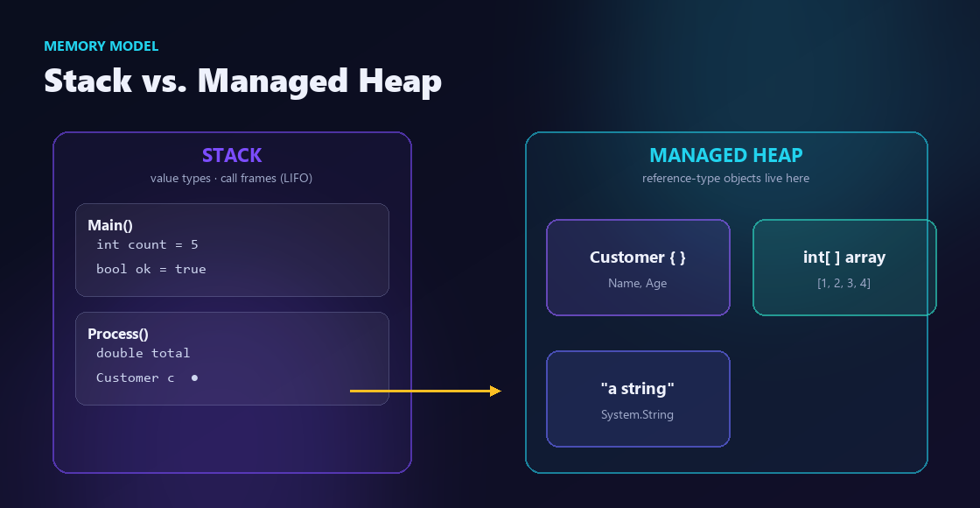Select the Main() frame title

110,225
